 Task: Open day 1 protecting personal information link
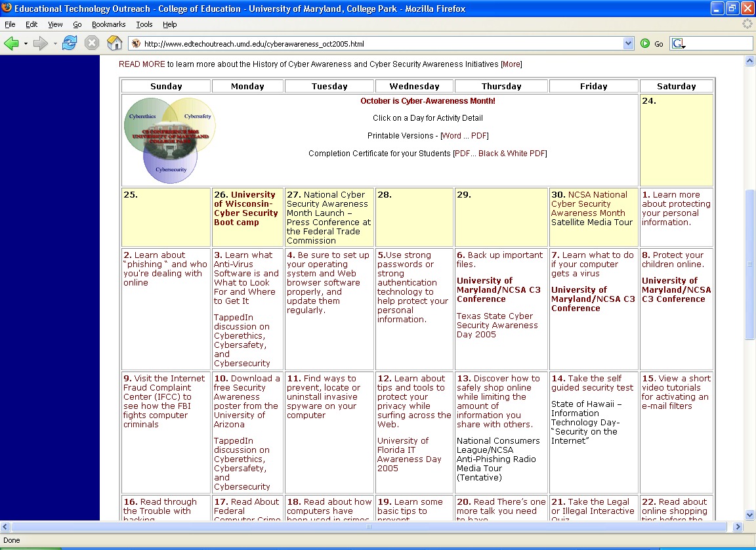[x=676, y=208]
